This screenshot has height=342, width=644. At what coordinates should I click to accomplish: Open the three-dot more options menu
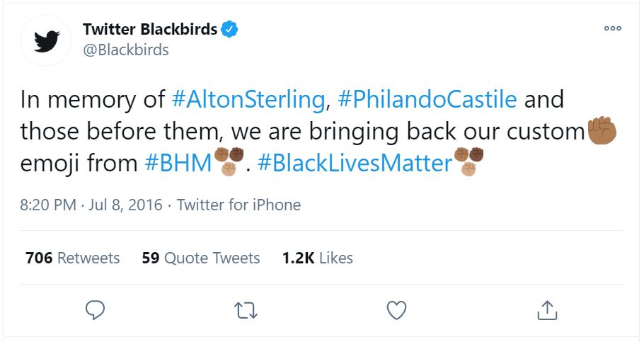(x=612, y=28)
